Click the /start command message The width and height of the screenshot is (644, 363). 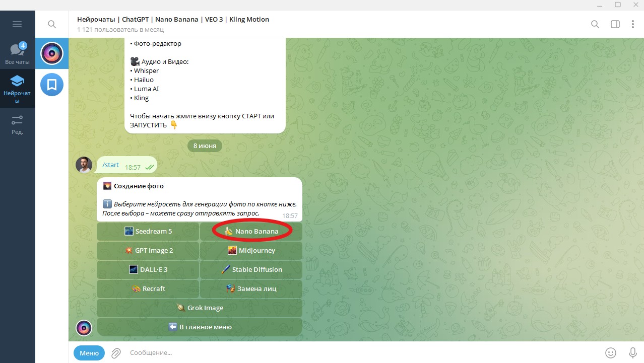click(111, 165)
